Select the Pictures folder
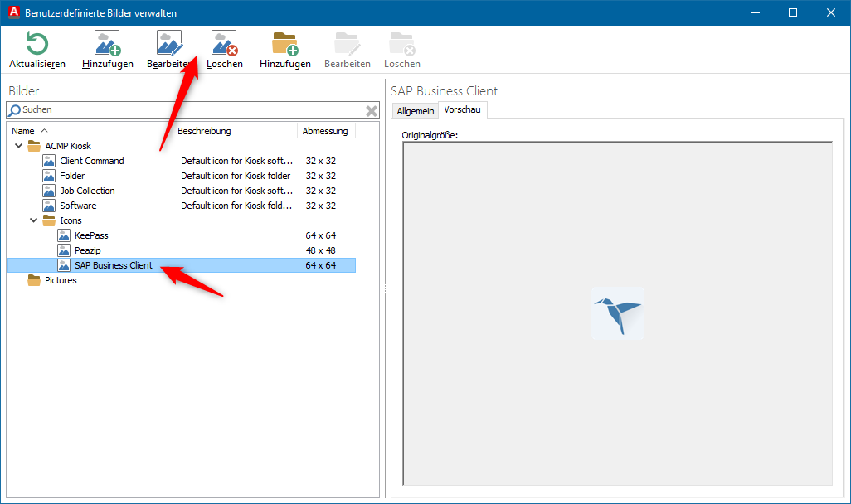This screenshot has width=851, height=504. (61, 280)
